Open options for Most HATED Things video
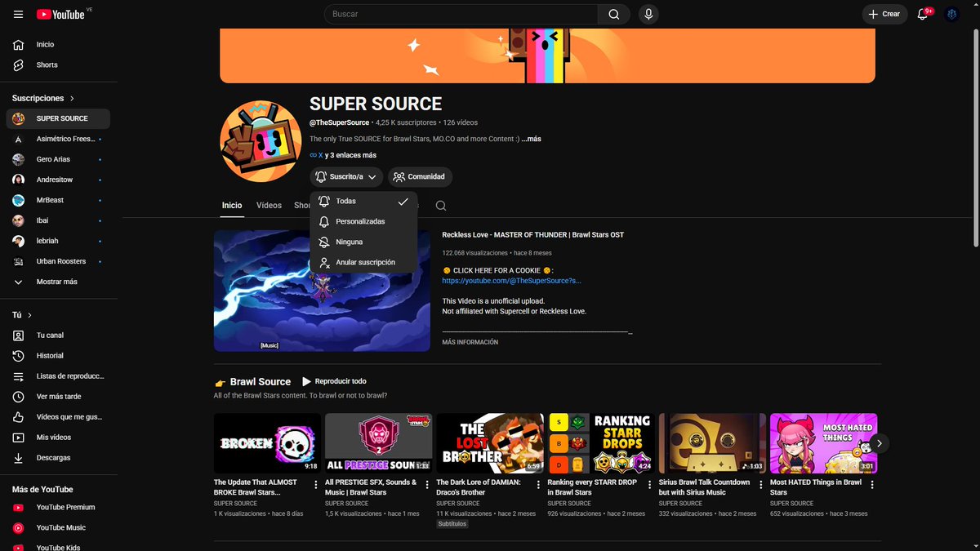980x551 pixels. 872,485
